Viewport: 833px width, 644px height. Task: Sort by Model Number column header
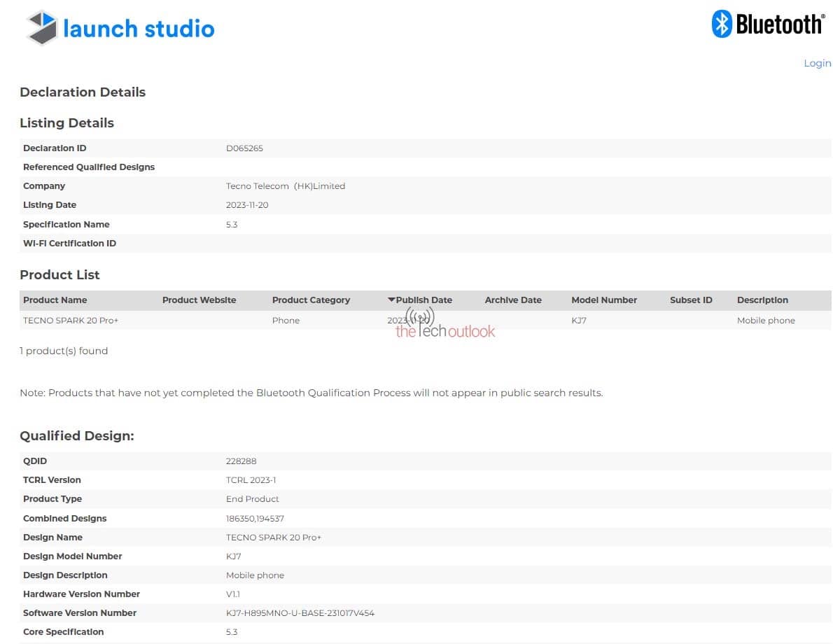point(604,300)
